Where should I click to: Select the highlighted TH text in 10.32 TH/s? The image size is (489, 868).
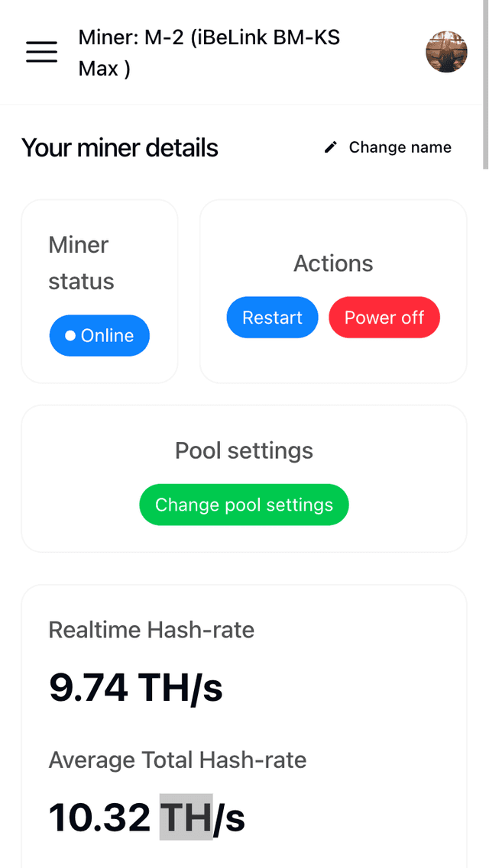pyautogui.click(x=187, y=816)
